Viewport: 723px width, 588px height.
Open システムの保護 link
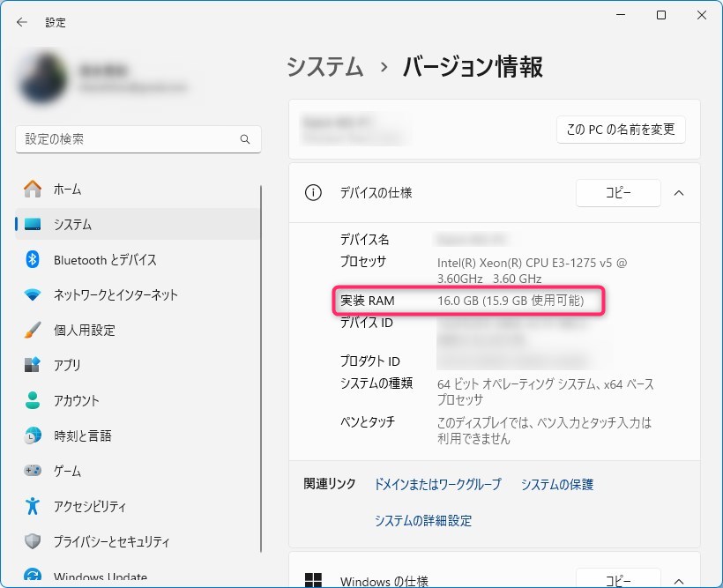point(557,485)
